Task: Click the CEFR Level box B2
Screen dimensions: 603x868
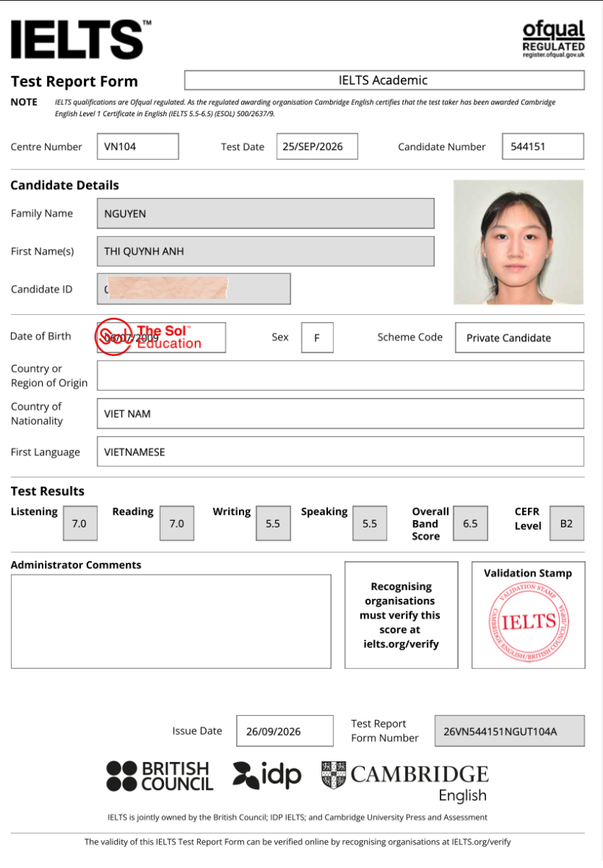Action: click(567, 523)
